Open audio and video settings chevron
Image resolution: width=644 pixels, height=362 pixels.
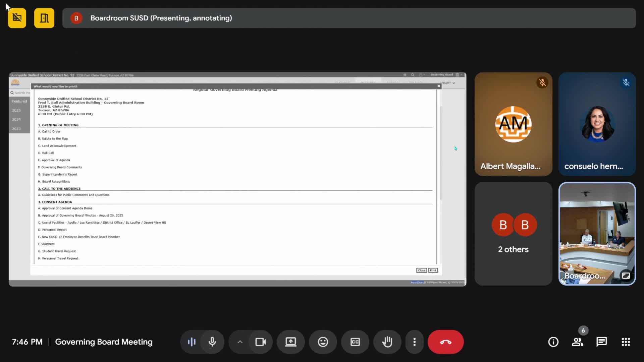tap(240, 342)
